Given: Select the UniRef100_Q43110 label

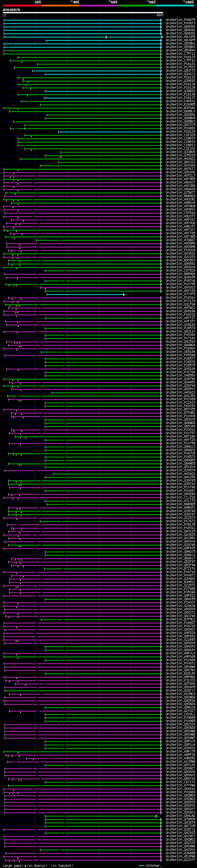Looking at the screenshot, I should (x=180, y=331).
